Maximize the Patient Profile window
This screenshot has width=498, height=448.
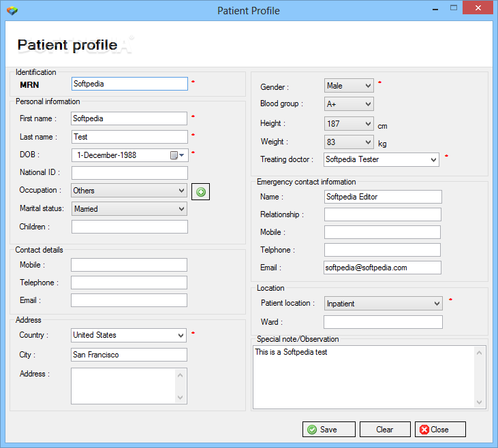tap(454, 8)
